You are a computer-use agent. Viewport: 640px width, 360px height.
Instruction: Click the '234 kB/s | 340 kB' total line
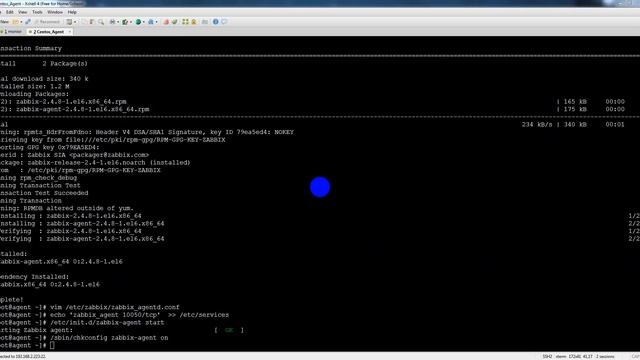tap(554, 124)
